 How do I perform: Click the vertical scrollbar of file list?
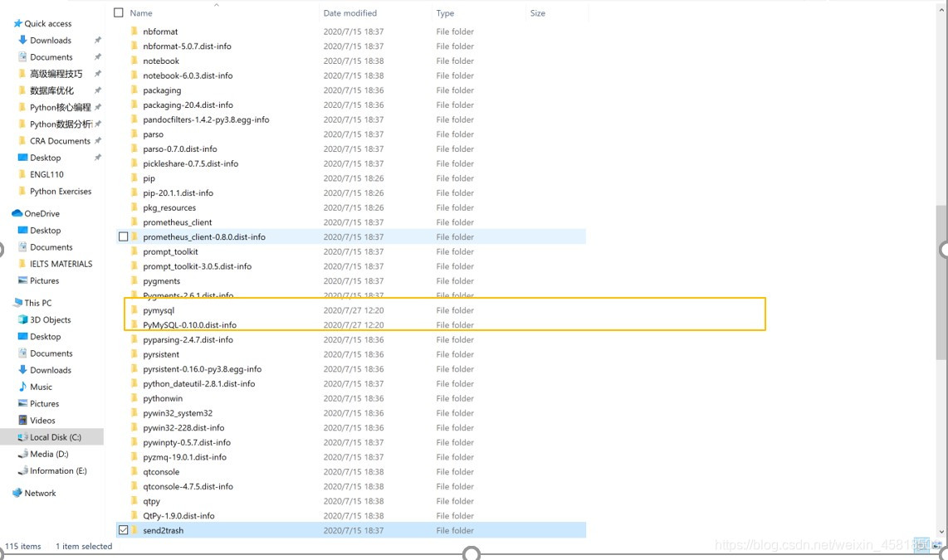coord(941,284)
